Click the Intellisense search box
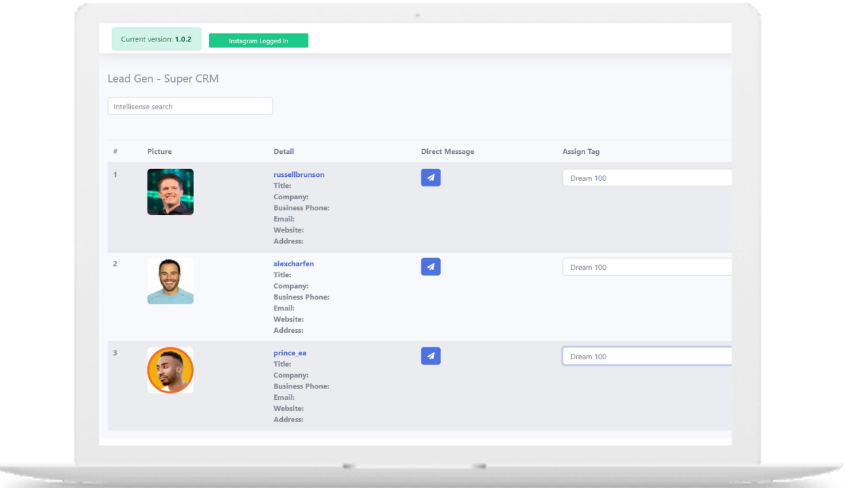 point(190,106)
